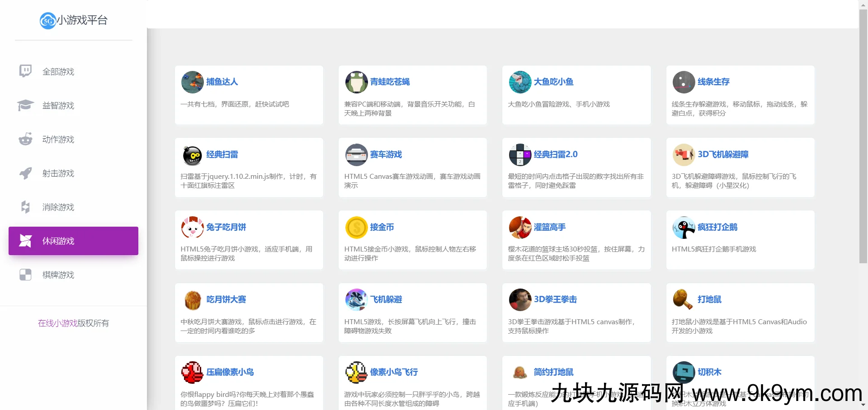Screen dimensions: 868x410
Task: Go to 动作游戏 category
Action: (58, 140)
